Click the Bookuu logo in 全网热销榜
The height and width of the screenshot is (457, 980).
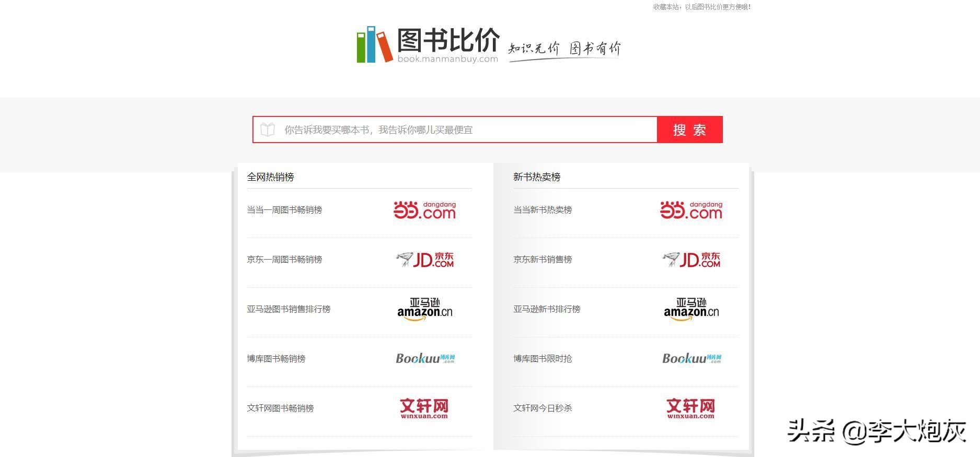pyautogui.click(x=424, y=358)
